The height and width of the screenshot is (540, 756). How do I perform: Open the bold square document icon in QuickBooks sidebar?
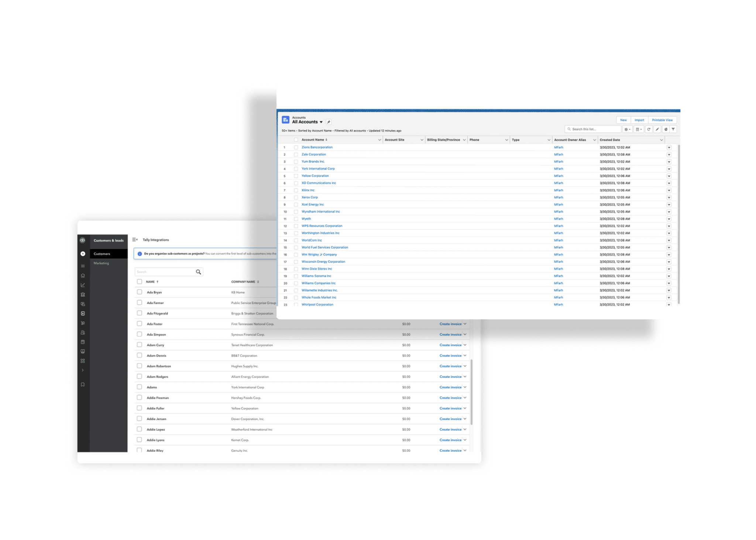click(x=83, y=313)
